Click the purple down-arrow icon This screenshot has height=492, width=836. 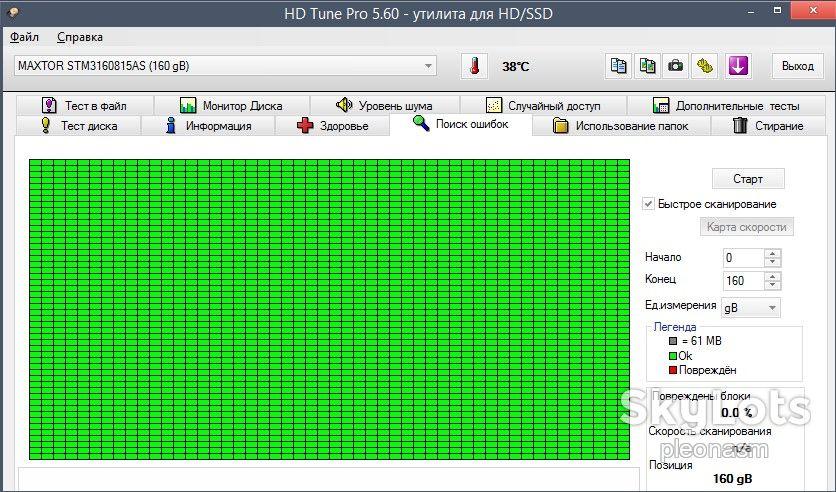click(x=738, y=66)
